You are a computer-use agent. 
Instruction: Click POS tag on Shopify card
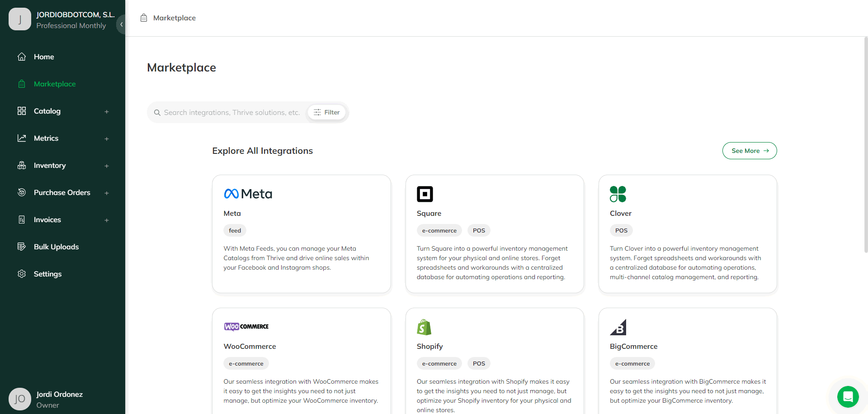(x=479, y=363)
